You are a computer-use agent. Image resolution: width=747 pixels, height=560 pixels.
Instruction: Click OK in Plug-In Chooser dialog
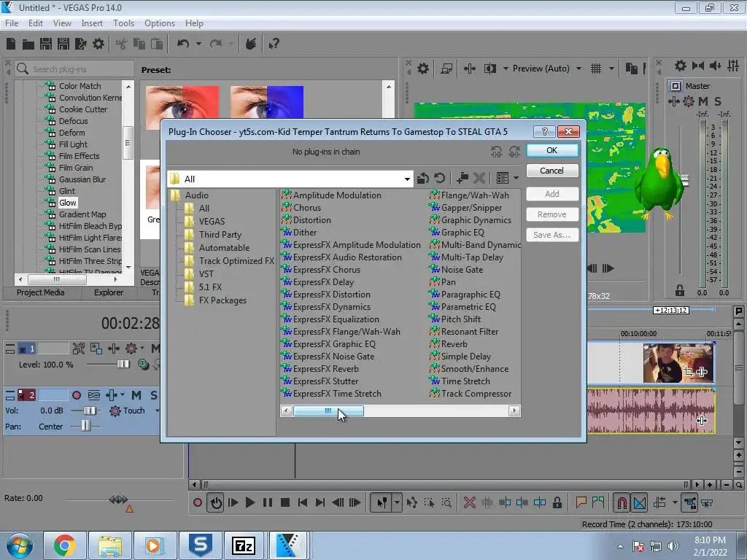[552, 150]
